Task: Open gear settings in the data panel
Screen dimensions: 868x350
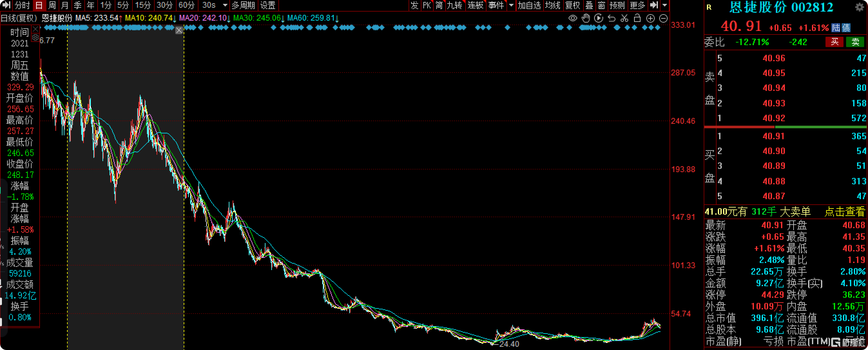Action: [35, 37]
